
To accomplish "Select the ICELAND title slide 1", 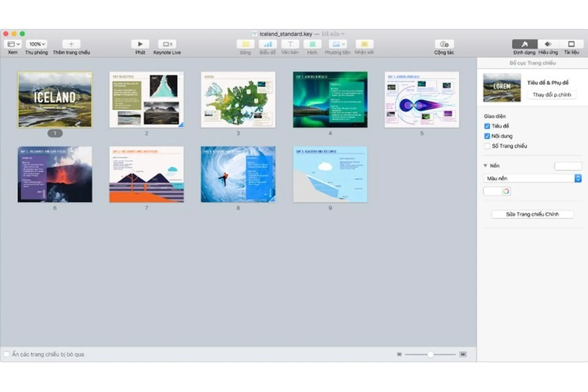I will pyautogui.click(x=55, y=100).
